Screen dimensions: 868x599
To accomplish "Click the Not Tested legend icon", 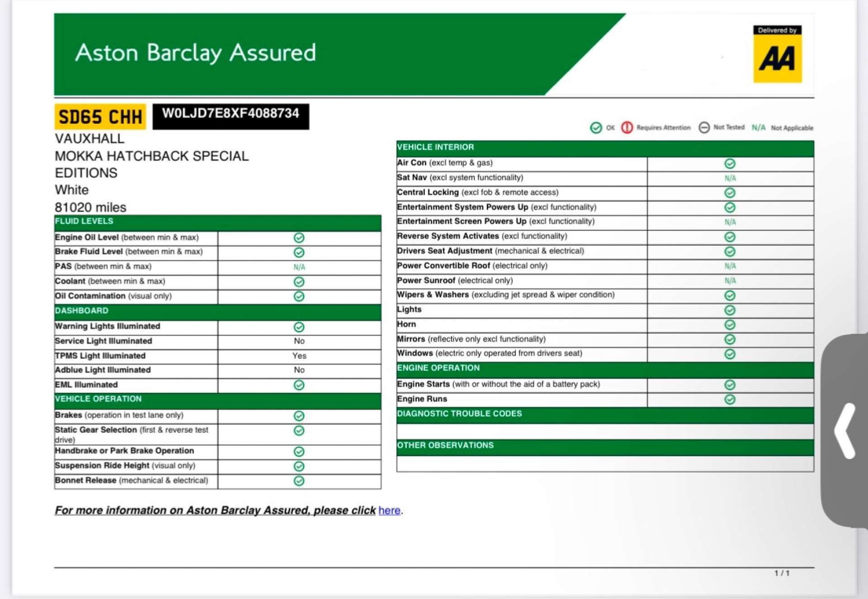I will pyautogui.click(x=704, y=128).
